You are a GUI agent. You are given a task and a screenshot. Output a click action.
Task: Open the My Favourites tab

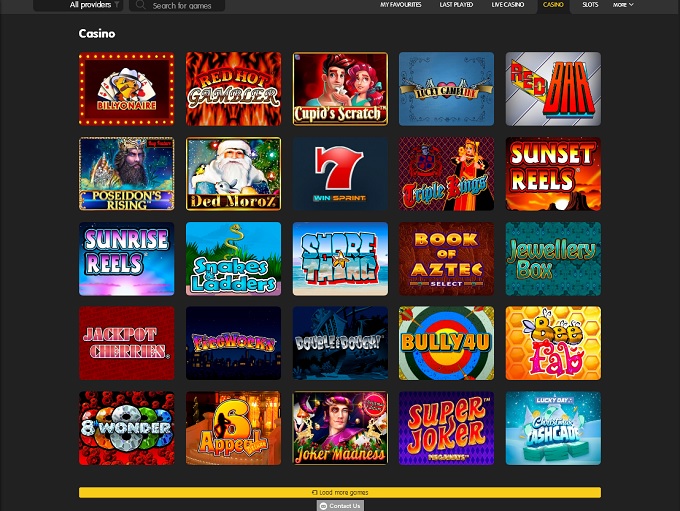pyautogui.click(x=401, y=5)
